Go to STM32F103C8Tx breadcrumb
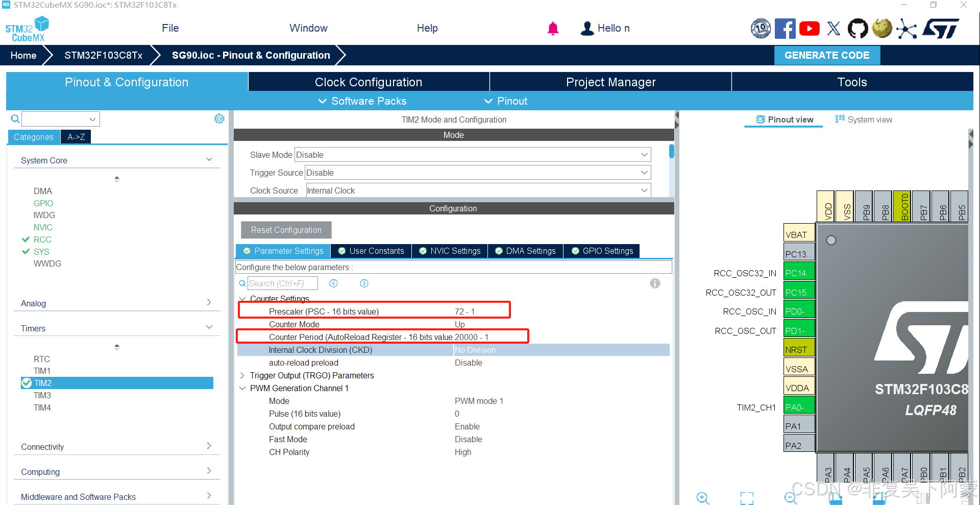The height and width of the screenshot is (505, 980). [x=103, y=55]
